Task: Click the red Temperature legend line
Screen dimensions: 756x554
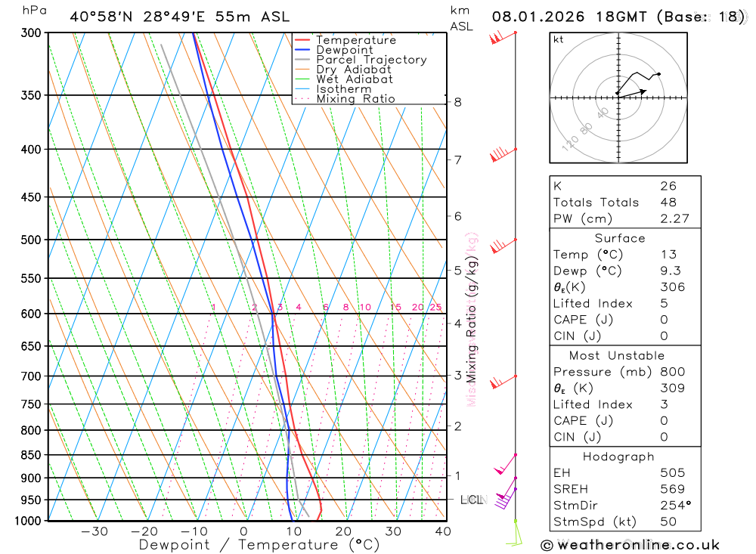Action: point(302,40)
